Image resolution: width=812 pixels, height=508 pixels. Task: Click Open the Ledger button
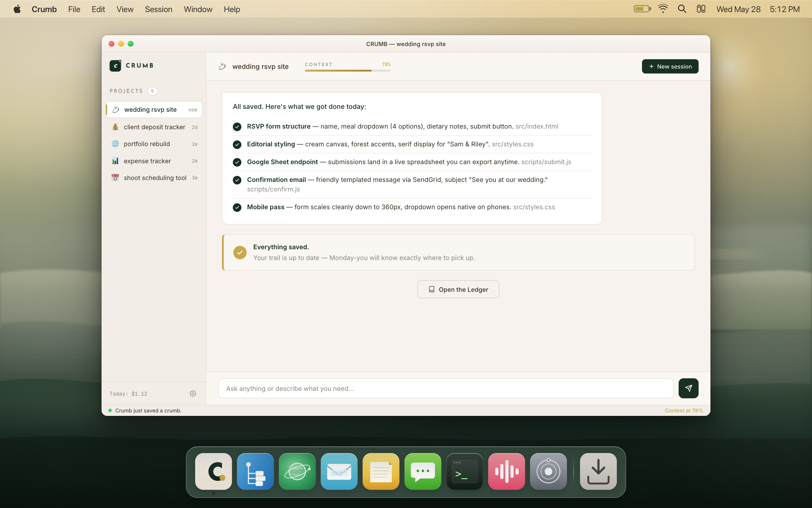click(x=458, y=289)
